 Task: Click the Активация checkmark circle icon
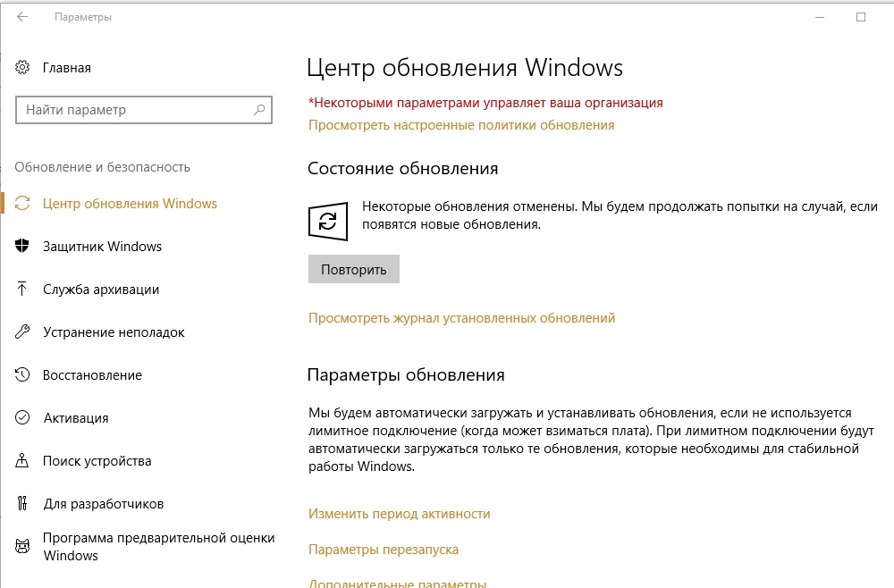coord(23,418)
